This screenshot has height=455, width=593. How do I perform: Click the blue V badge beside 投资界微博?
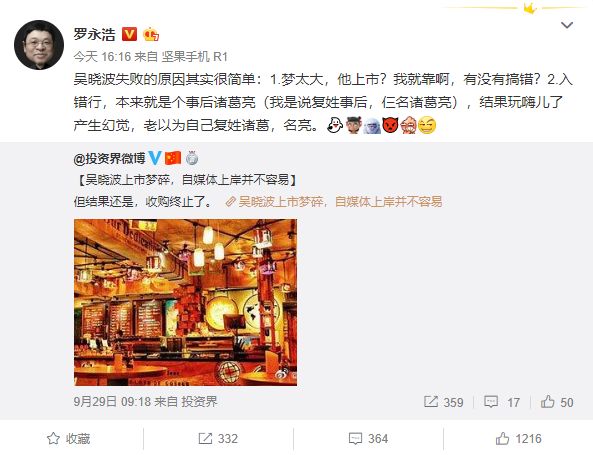(x=155, y=158)
